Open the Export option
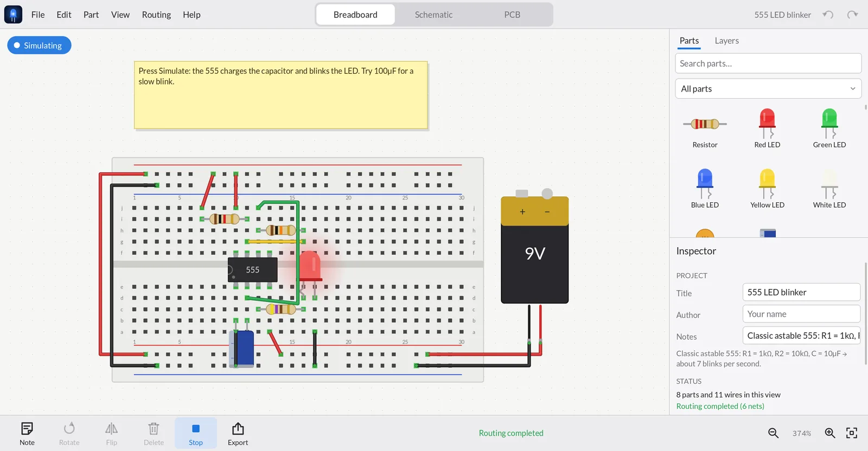This screenshot has width=868, height=451. click(x=238, y=434)
